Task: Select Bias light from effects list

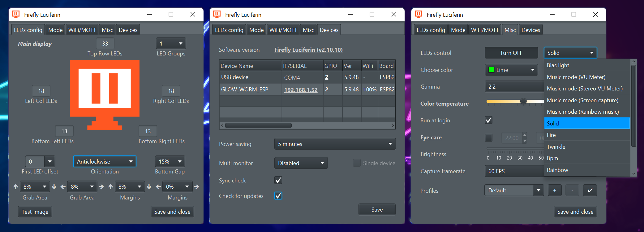Action: (x=587, y=65)
